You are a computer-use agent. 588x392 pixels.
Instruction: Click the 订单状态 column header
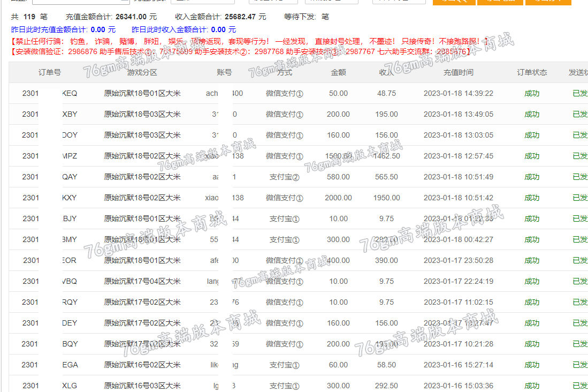click(x=532, y=72)
